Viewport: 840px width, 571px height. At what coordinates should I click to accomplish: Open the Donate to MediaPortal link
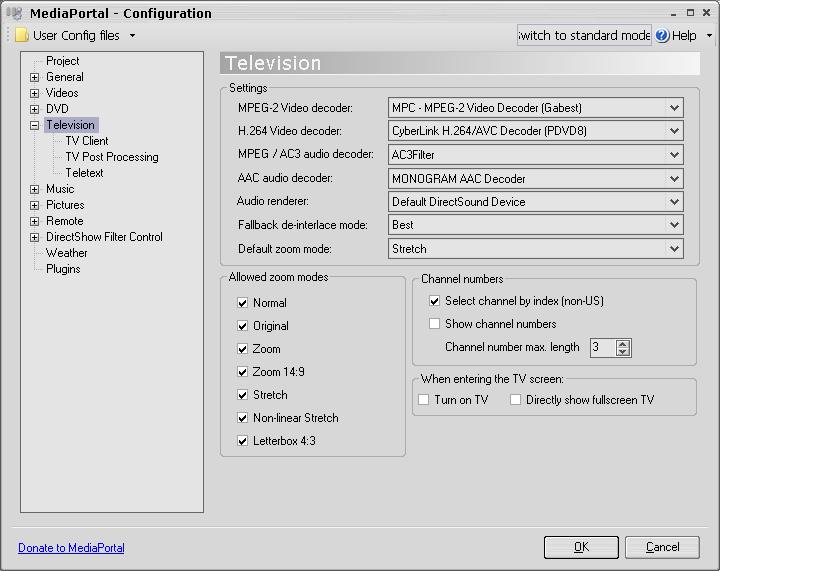pyautogui.click(x=71, y=548)
